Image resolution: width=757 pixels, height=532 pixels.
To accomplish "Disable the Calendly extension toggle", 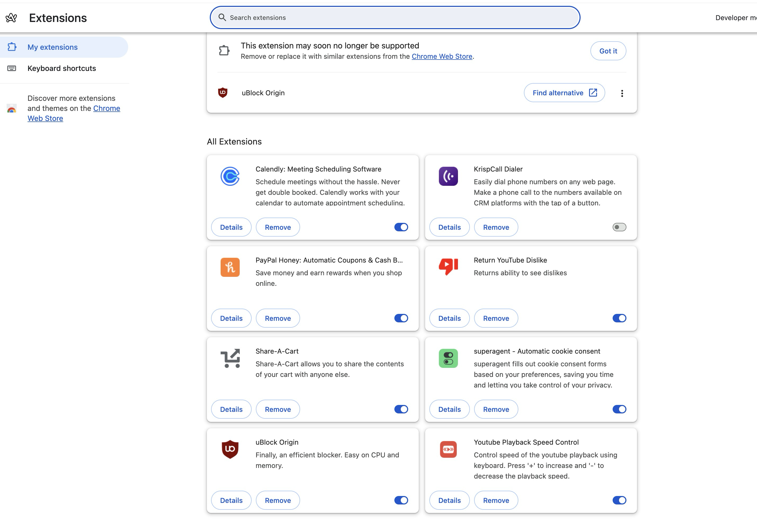I will tap(401, 227).
